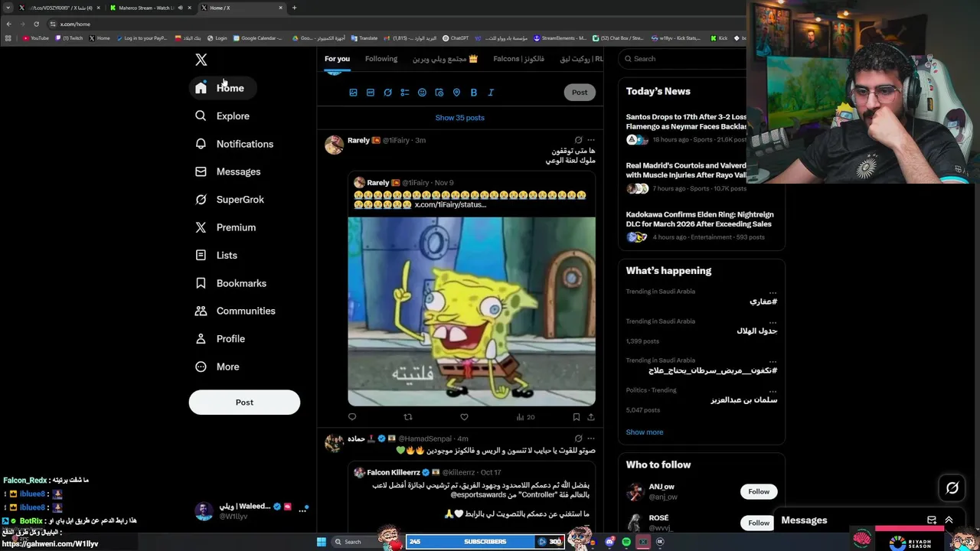
Task: Open more options on Rarely's post
Action: (x=590, y=140)
